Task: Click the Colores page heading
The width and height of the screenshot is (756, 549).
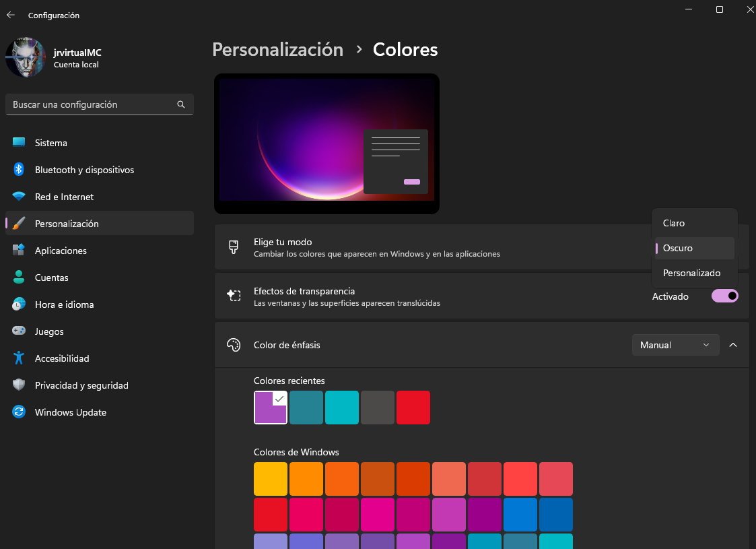Action: click(x=405, y=50)
